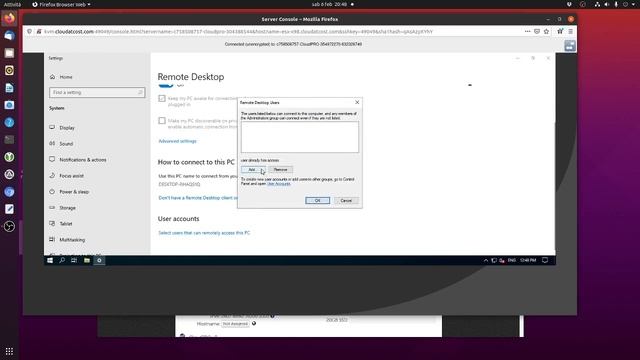The height and width of the screenshot is (360, 640).
Task: Open Files from Ubuntu dock
Action: click(x=9, y=53)
